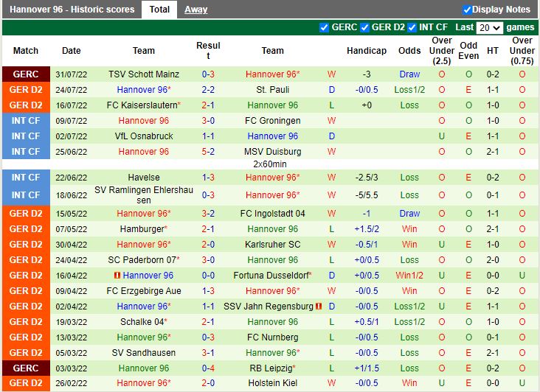Click the Over Under (0.75) column header
Image resolution: width=540 pixels, height=392 pixels.
(x=522, y=51)
